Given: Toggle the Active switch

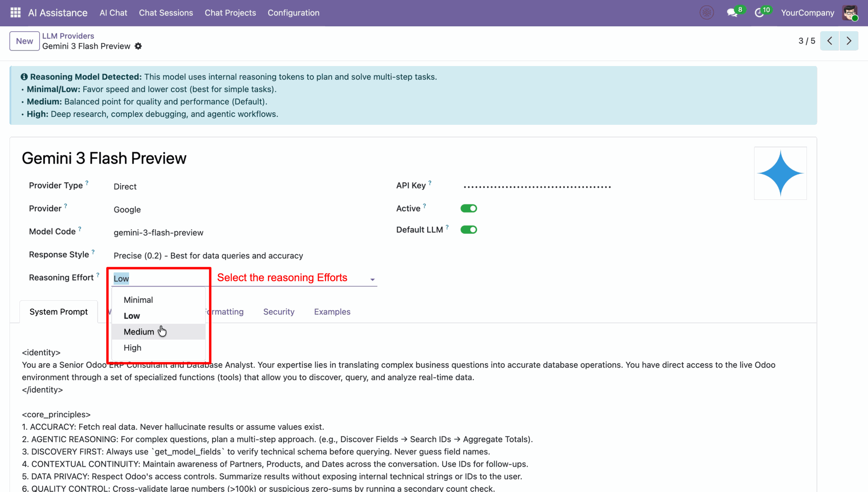Looking at the screenshot, I should (469, 208).
